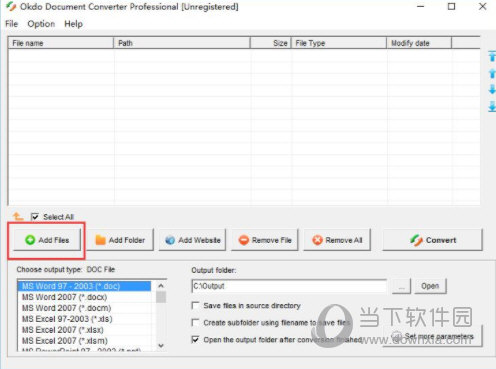Start conversion with the Convert button

(x=432, y=240)
